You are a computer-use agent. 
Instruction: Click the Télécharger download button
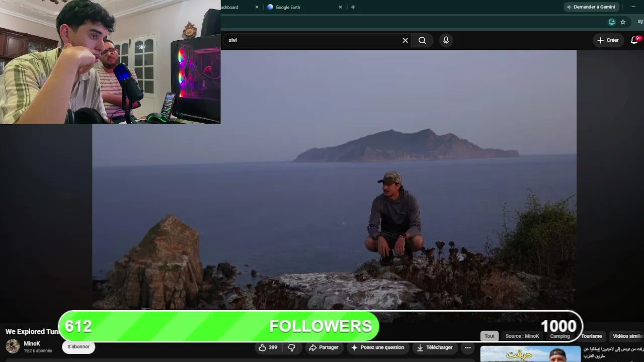(x=435, y=347)
